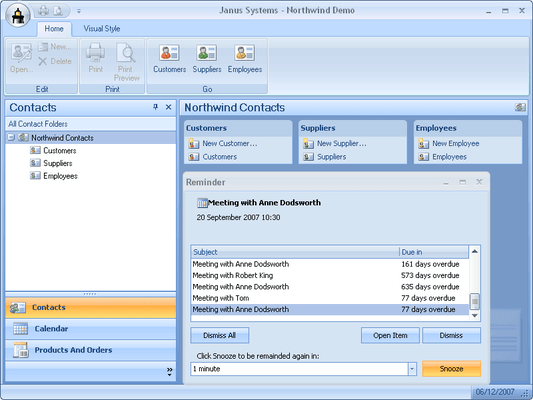Close the Contacts navigation pane
The width and height of the screenshot is (533, 400).
168,107
